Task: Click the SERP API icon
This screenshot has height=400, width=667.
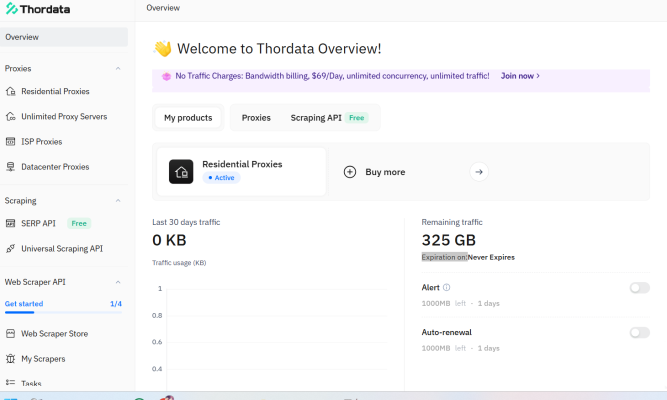Action: point(11,223)
